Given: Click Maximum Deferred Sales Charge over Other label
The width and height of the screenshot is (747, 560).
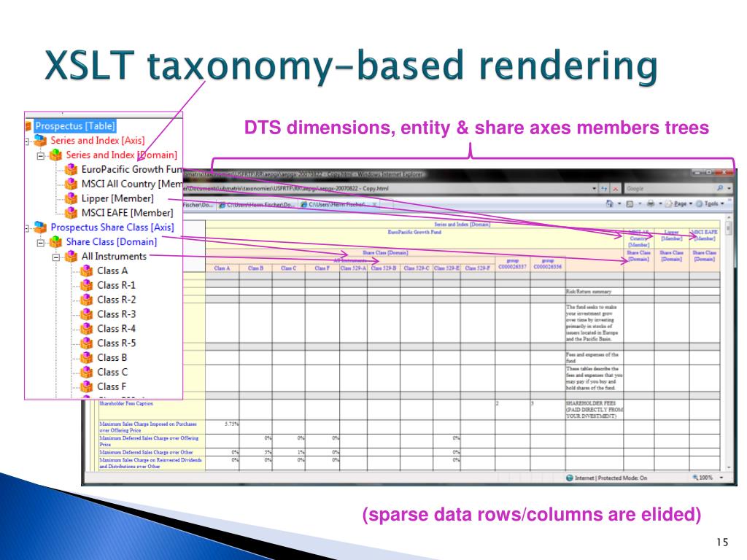Looking at the screenshot, I should click(146, 452).
